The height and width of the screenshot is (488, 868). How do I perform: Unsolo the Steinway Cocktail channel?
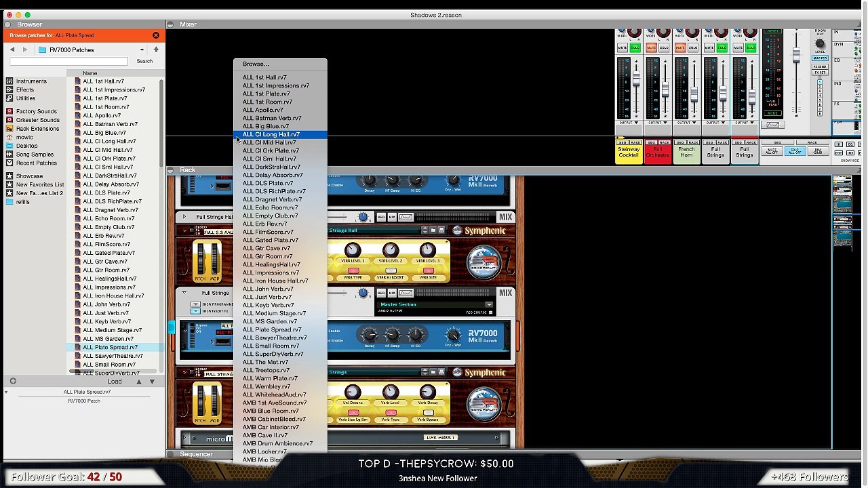click(635, 47)
